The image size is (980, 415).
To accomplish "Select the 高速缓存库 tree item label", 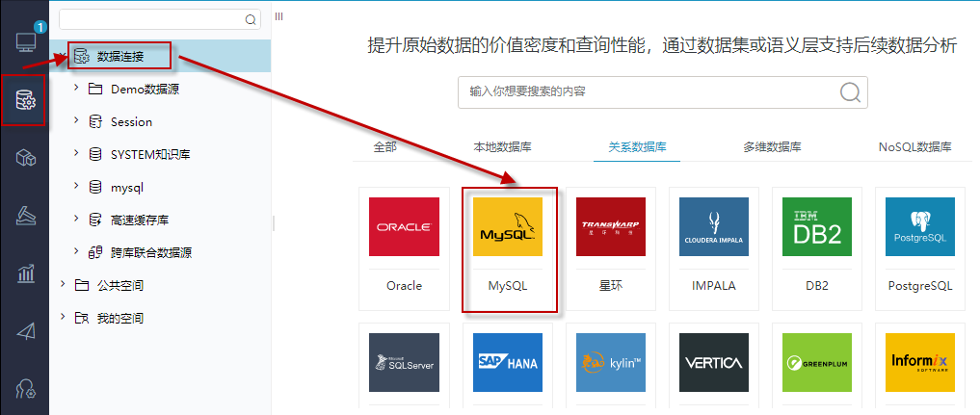I will (x=140, y=220).
